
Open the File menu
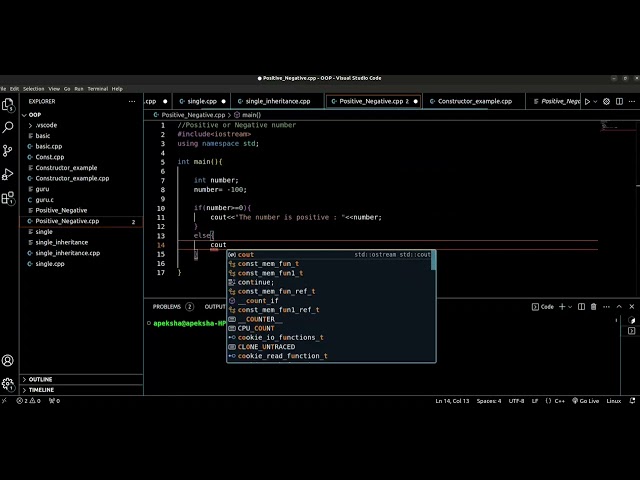tap(3, 89)
